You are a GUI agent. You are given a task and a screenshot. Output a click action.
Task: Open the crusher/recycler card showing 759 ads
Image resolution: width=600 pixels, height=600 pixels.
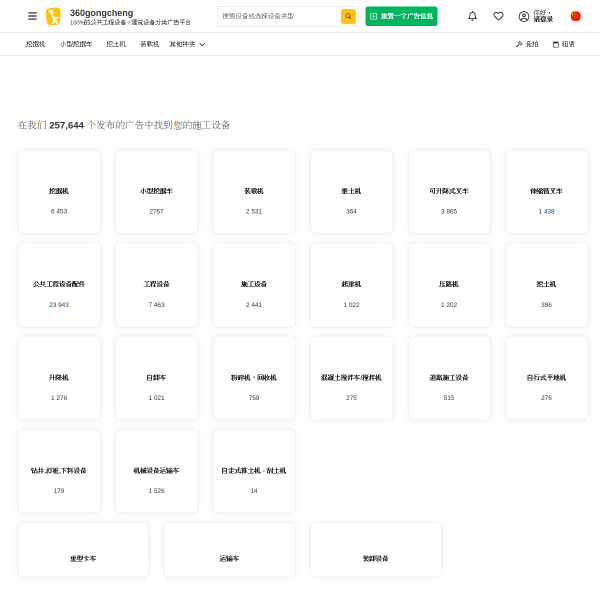254,378
